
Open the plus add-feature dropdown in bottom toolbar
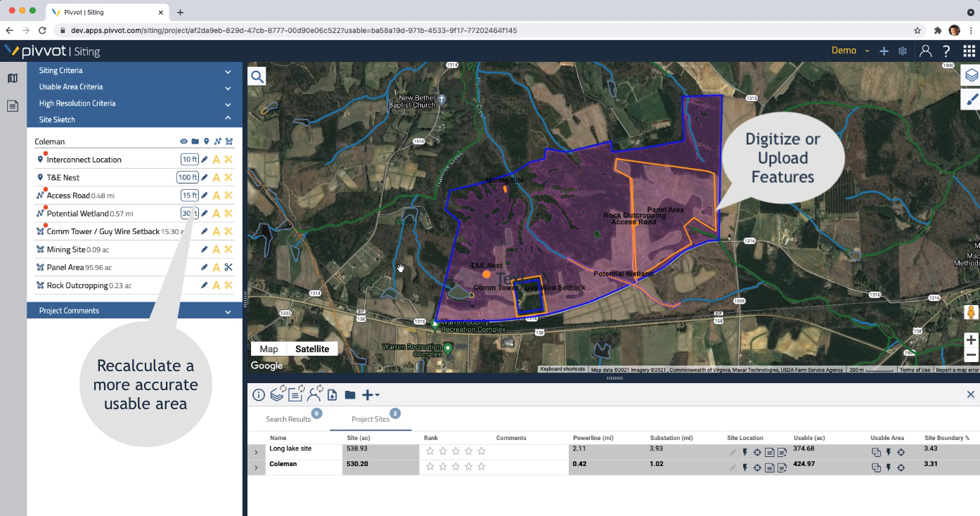(368, 394)
